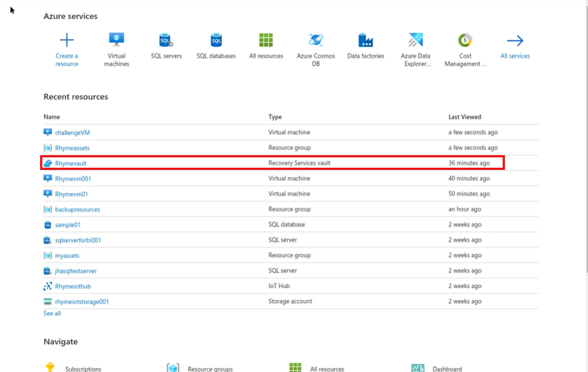Click the 'IoT Hub' type cell
The height and width of the screenshot is (372, 588).
279,286
